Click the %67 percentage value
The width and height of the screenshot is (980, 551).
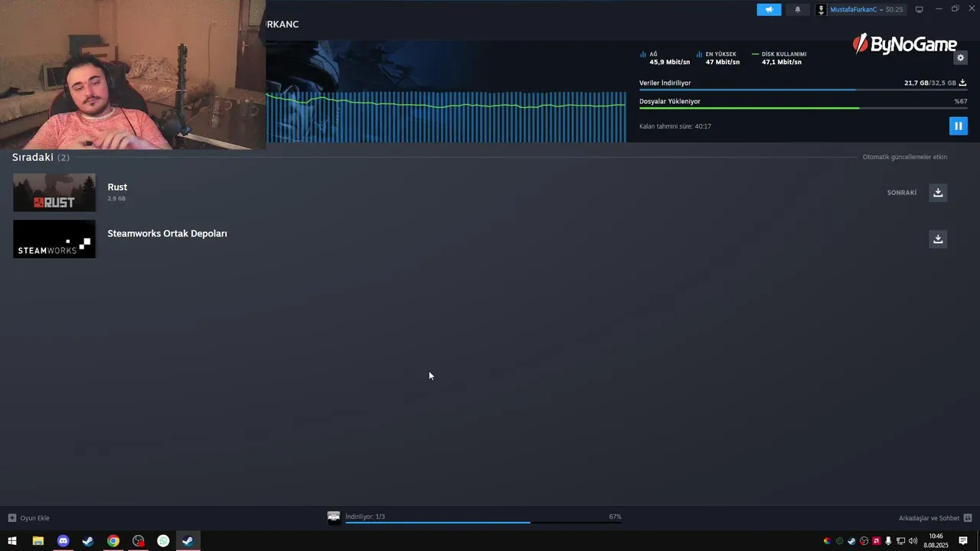point(960,101)
